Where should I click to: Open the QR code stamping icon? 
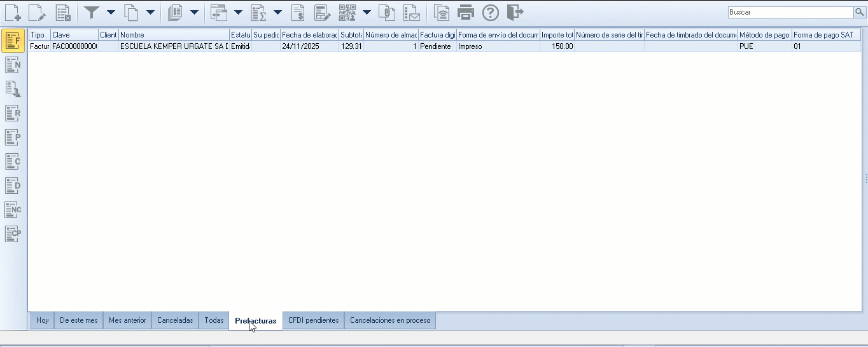click(x=347, y=12)
